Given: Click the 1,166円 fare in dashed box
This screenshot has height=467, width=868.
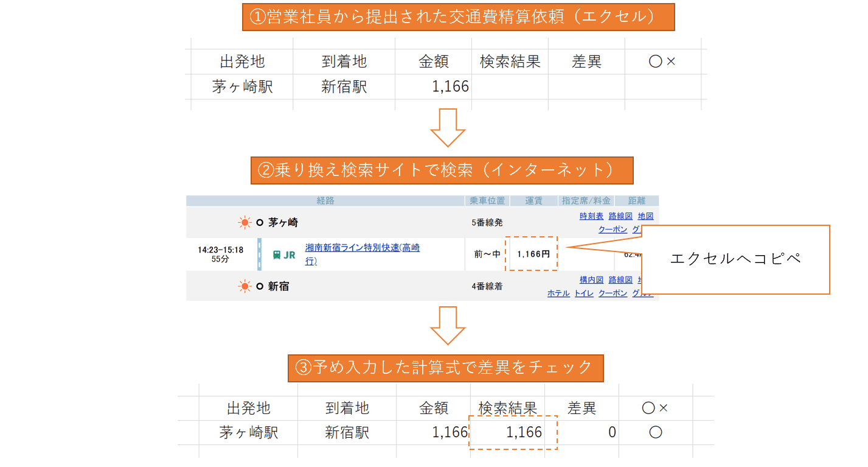Looking at the screenshot, I should pos(533,254).
